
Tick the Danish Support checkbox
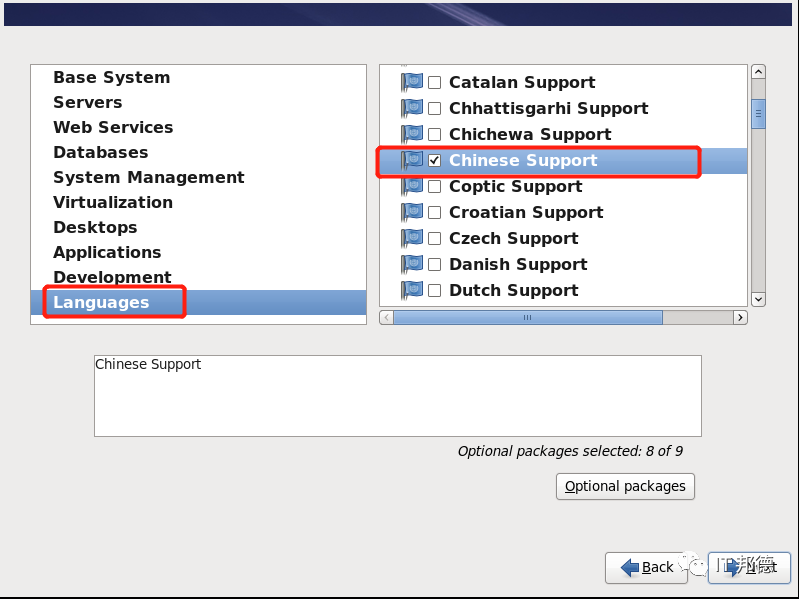434,264
